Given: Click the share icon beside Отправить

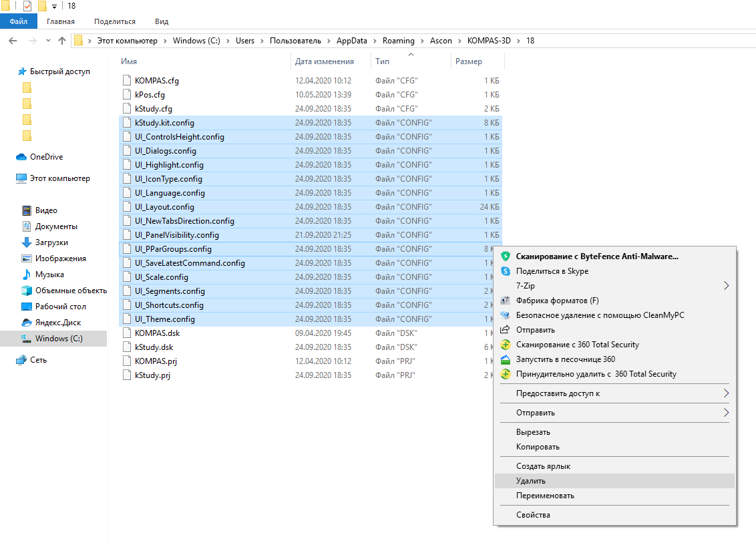Looking at the screenshot, I should click(506, 330).
